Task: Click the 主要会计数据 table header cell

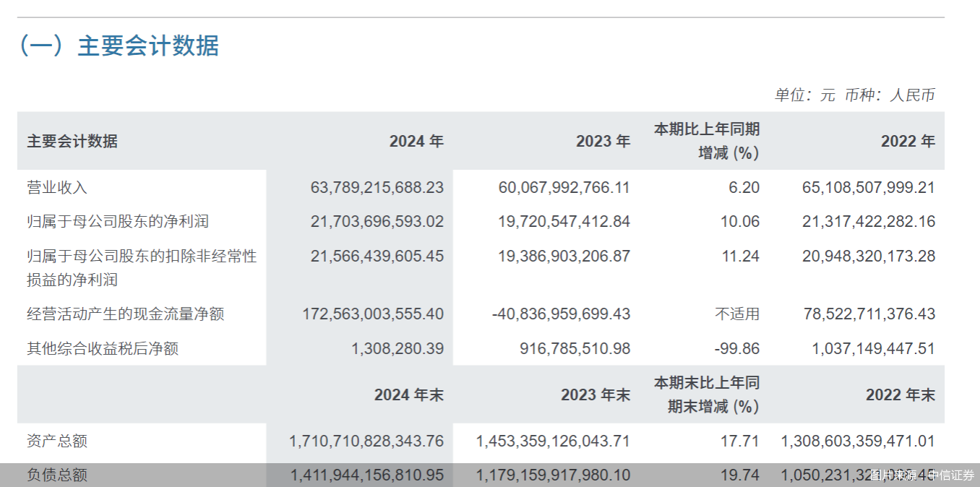Action: coord(72,141)
